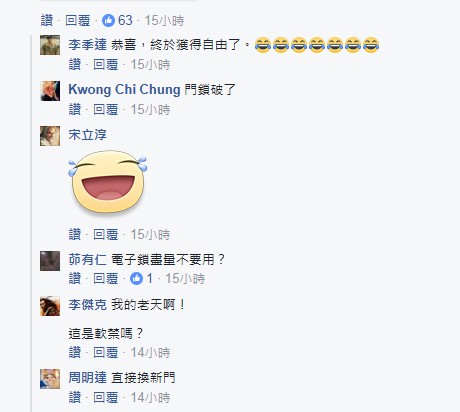Click the large laughing sticker in 宋立淳's comment
Viewport: 460px width, 412px height.
tap(108, 182)
